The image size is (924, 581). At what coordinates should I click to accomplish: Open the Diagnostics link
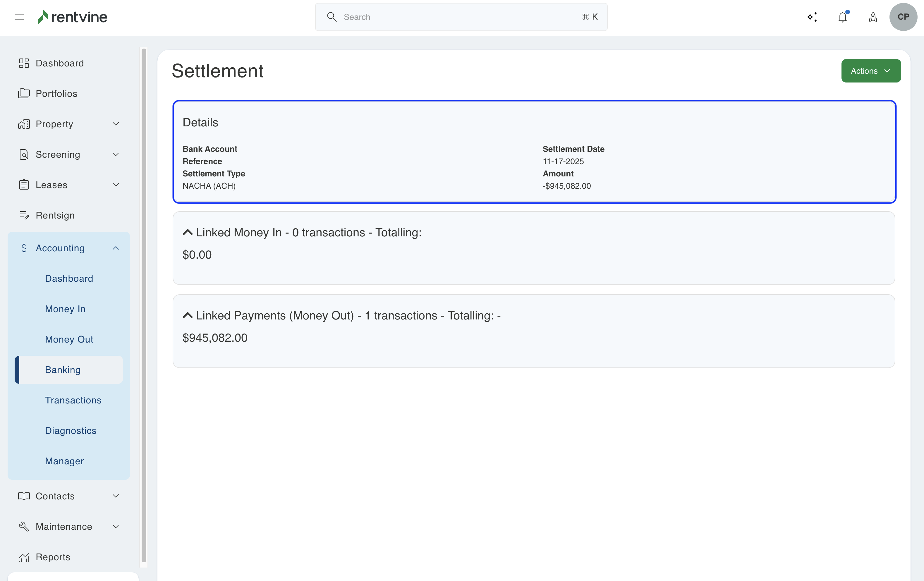click(x=71, y=430)
